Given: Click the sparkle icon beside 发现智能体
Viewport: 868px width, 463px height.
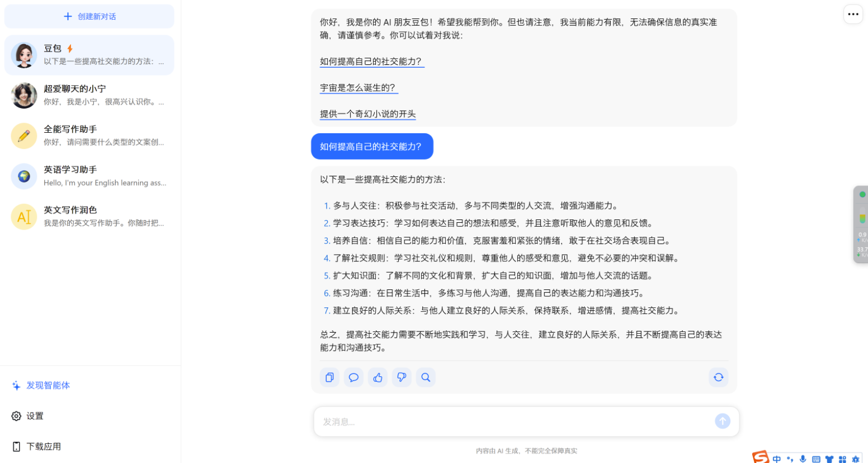Looking at the screenshot, I should coord(16,385).
